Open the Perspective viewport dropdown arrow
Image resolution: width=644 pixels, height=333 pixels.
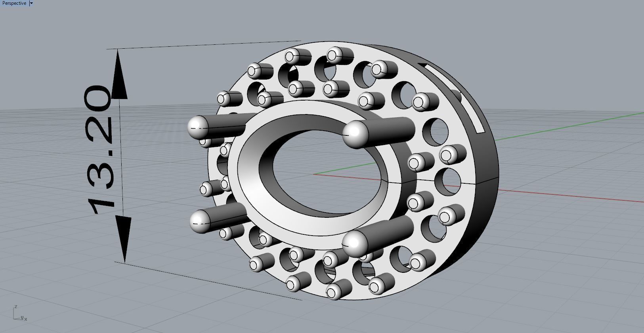pyautogui.click(x=31, y=3)
